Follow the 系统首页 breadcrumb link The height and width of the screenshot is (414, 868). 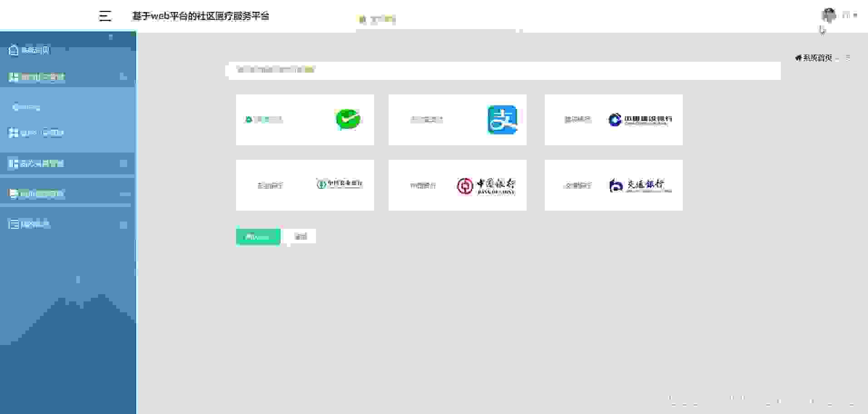point(817,58)
